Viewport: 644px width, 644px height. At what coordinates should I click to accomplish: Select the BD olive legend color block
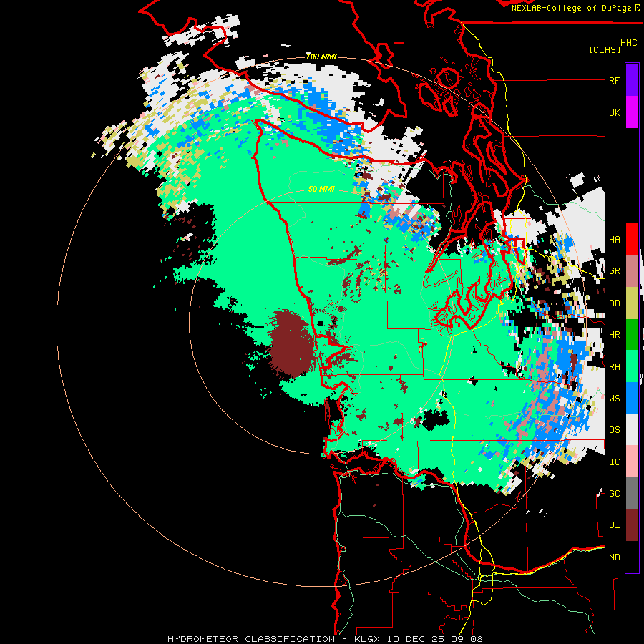632,303
